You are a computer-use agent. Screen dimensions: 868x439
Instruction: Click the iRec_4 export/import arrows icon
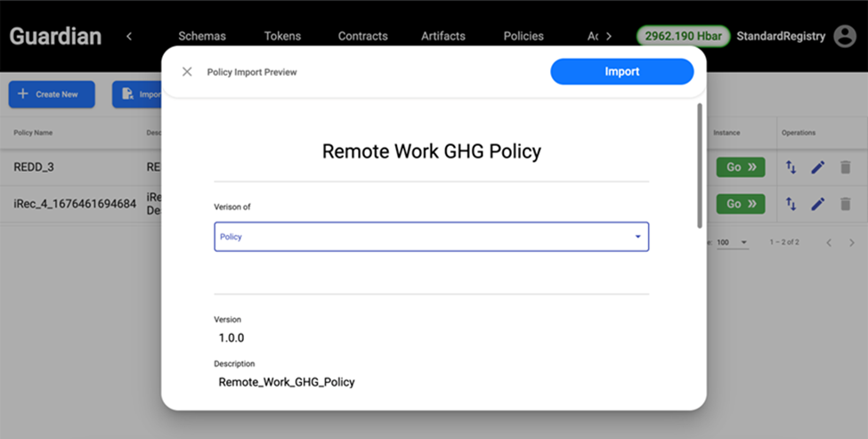tap(791, 204)
